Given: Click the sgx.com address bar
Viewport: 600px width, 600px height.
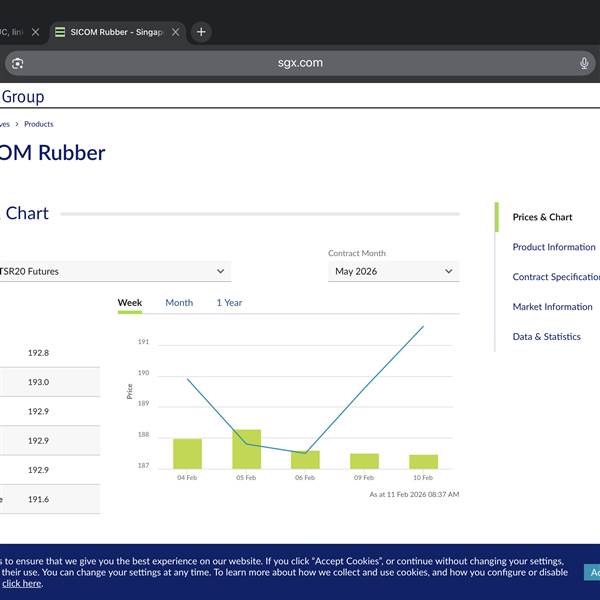Looking at the screenshot, I should pyautogui.click(x=300, y=63).
